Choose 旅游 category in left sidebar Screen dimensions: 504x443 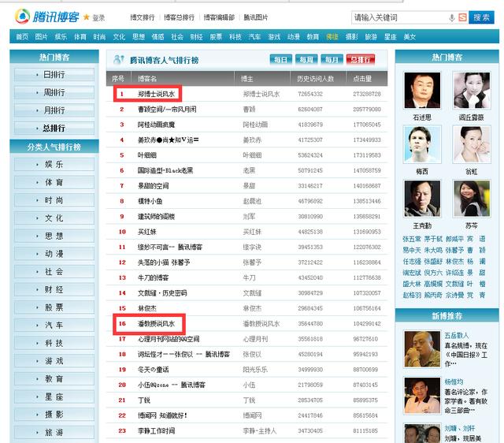click(54, 433)
